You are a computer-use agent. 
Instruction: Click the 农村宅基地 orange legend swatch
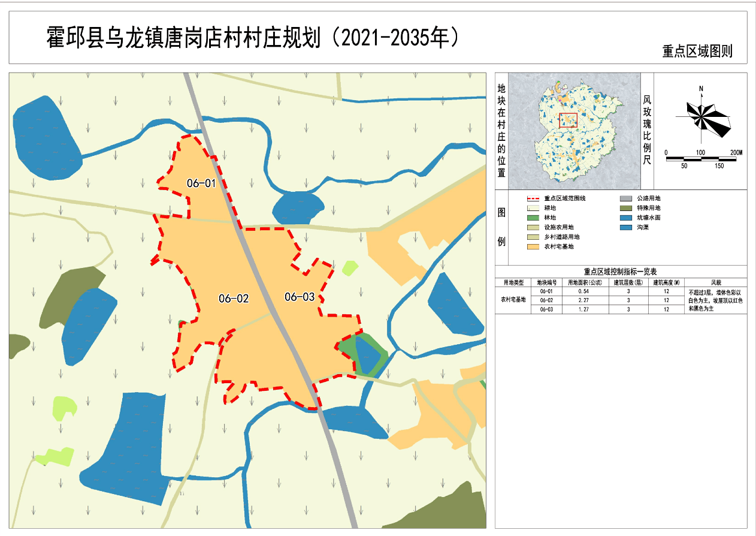(533, 246)
